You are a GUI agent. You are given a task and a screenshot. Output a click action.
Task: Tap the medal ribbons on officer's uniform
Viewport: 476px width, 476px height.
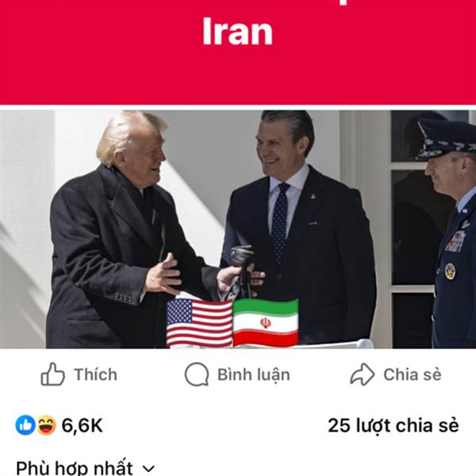455,242
